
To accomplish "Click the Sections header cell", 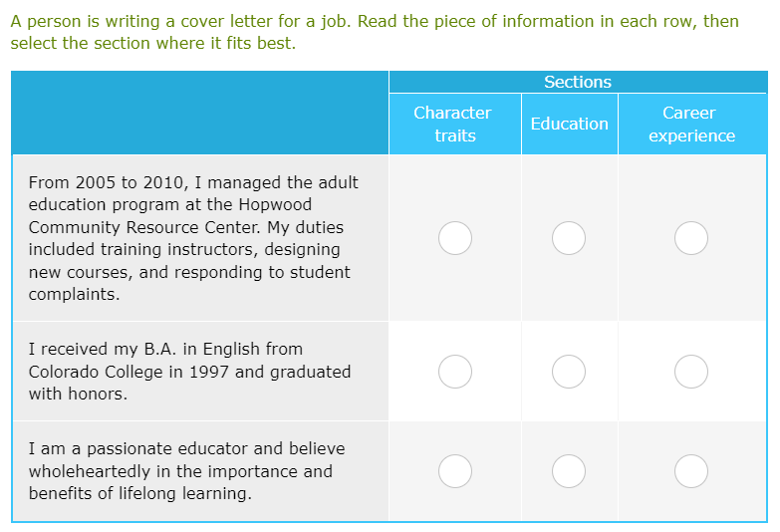I will (578, 83).
